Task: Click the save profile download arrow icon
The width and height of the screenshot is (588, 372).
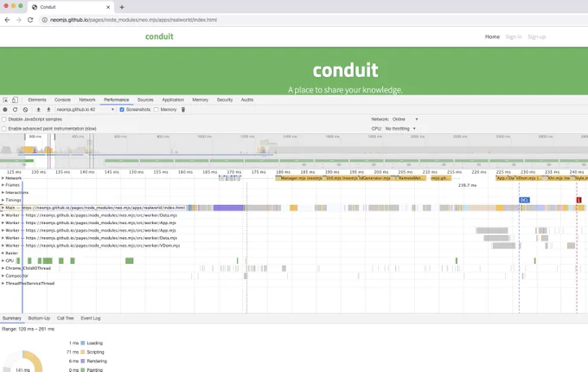Action: point(48,110)
